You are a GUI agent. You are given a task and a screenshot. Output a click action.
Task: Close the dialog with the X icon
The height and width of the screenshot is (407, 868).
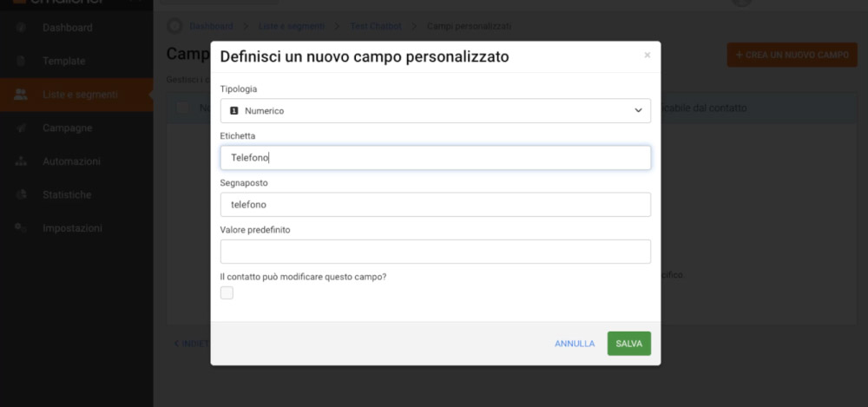point(648,56)
